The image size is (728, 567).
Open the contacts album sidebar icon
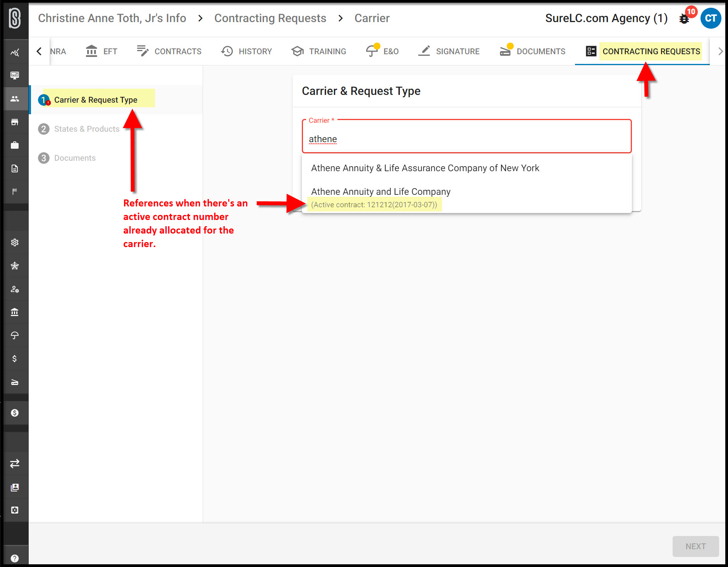pos(15,487)
